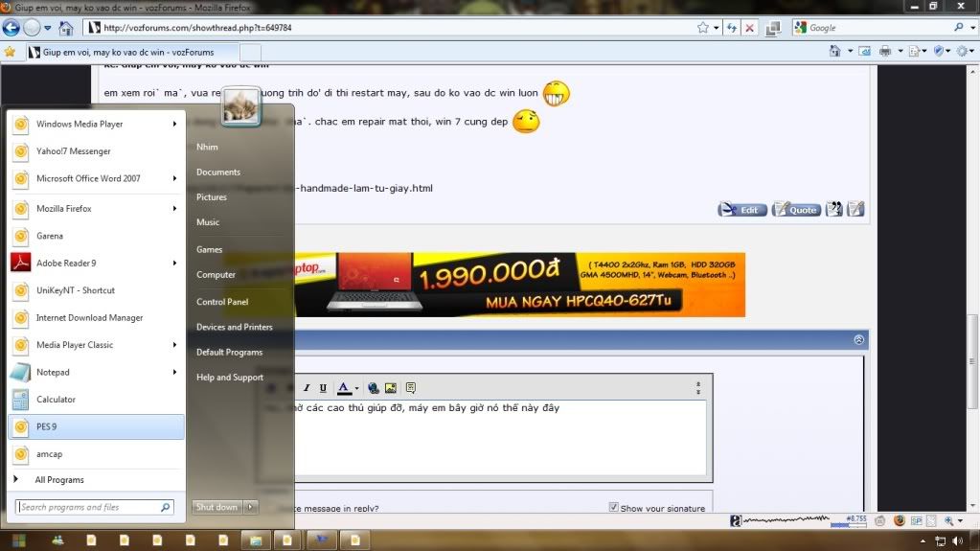Click the Search programs and files box

(x=94, y=507)
